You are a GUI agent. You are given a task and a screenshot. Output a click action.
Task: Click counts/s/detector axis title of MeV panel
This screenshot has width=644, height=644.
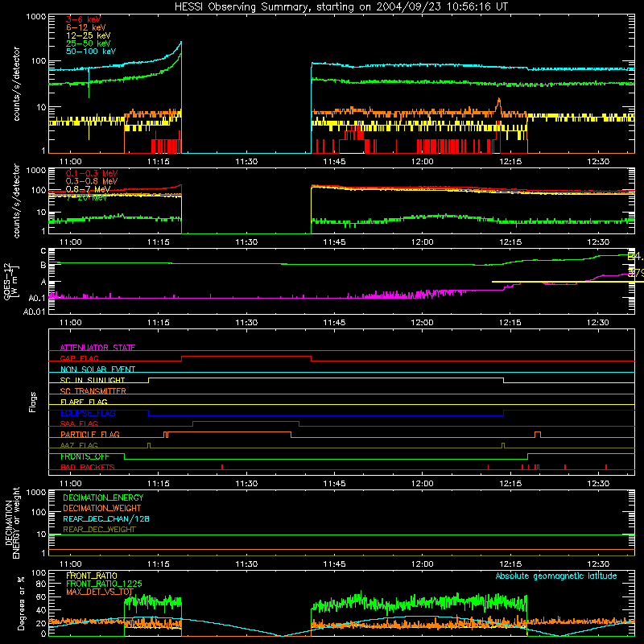(x=16, y=200)
